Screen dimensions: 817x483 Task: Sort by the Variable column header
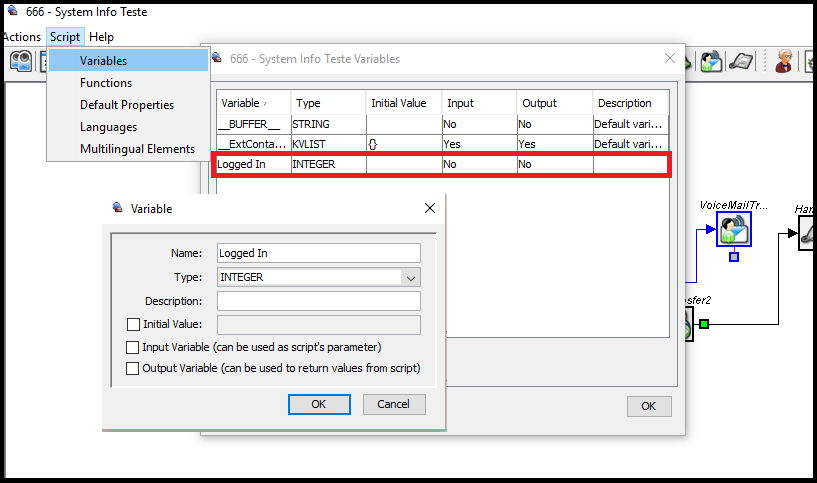253,103
